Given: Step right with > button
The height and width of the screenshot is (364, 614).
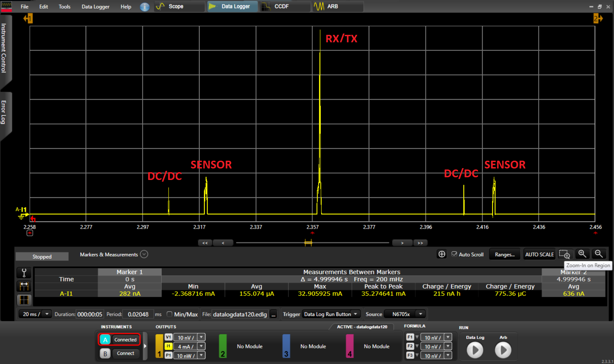Looking at the screenshot, I should click(402, 243).
